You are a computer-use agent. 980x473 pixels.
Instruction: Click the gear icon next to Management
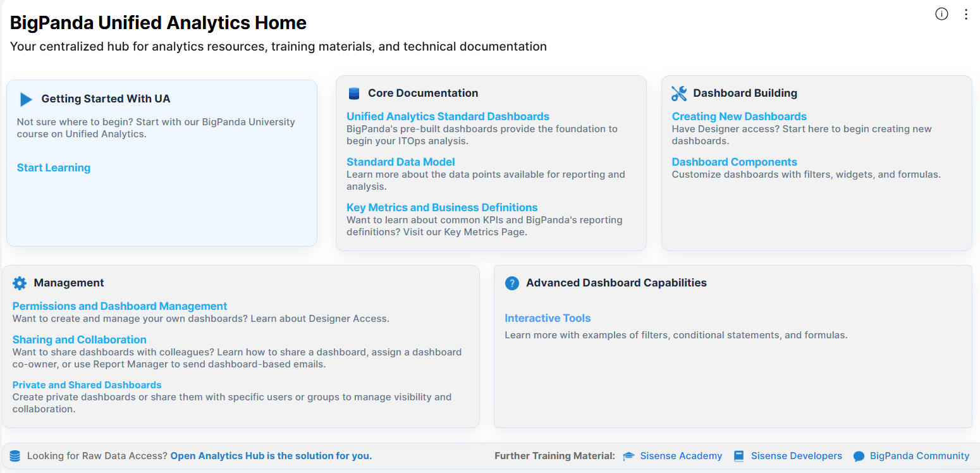[x=19, y=283]
